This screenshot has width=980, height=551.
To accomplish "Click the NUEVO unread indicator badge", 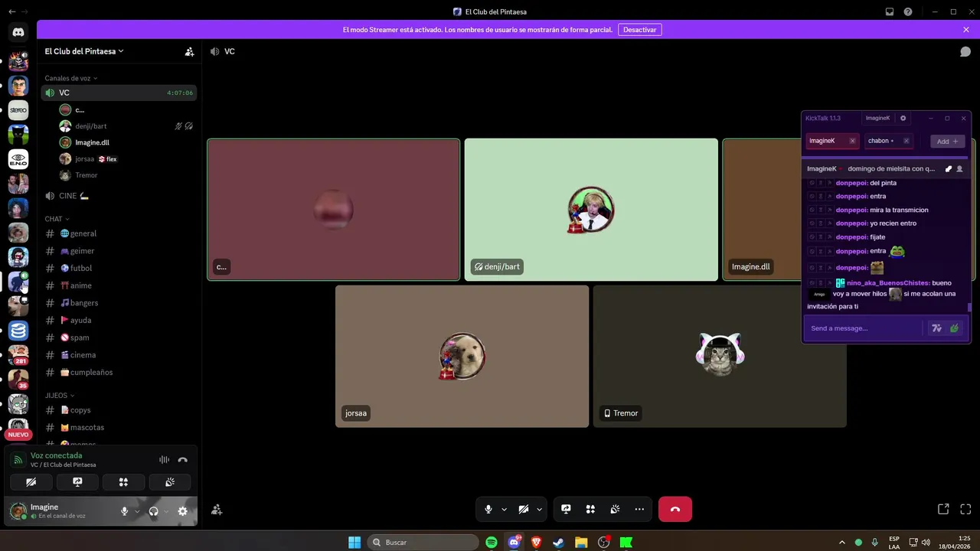I will click(x=18, y=435).
